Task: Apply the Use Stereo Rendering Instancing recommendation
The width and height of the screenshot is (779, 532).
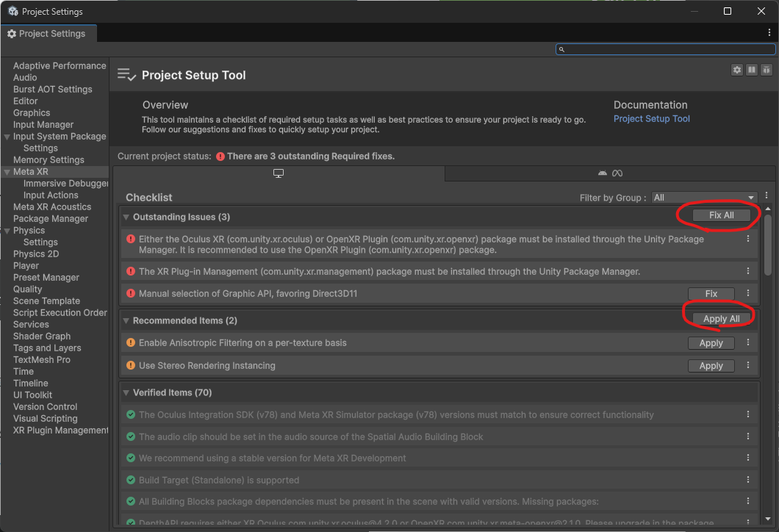Action: click(711, 366)
